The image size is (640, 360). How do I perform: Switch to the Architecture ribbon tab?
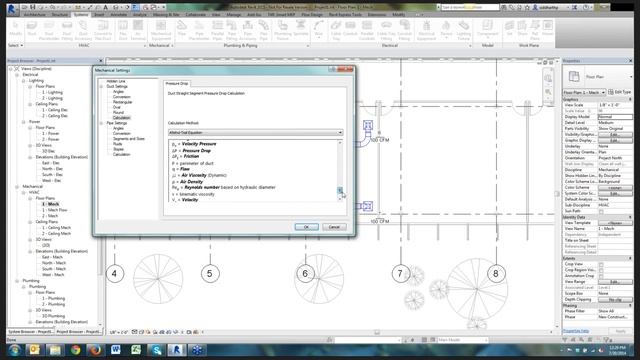[35, 15]
